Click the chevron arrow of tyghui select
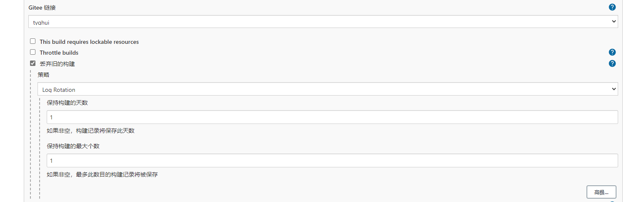644x202 pixels. (x=614, y=21)
